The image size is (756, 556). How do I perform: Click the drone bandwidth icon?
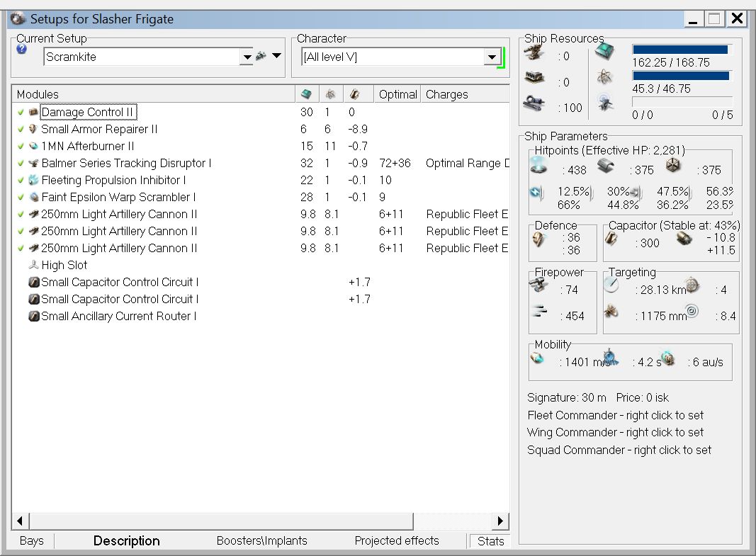tap(605, 103)
